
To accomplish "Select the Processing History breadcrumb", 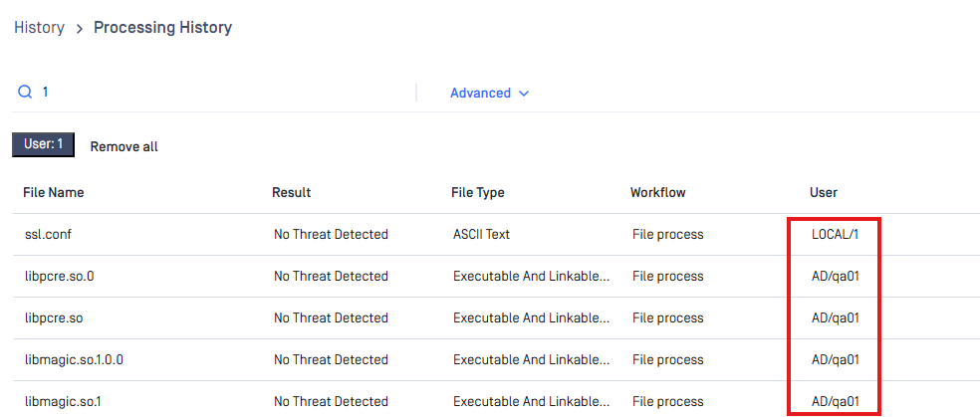I will click(162, 28).
